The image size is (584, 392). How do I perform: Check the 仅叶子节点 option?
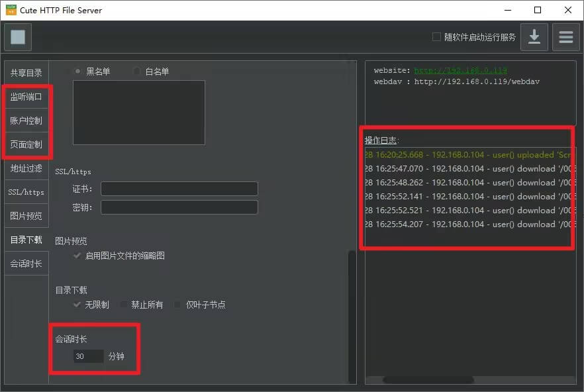tap(175, 304)
